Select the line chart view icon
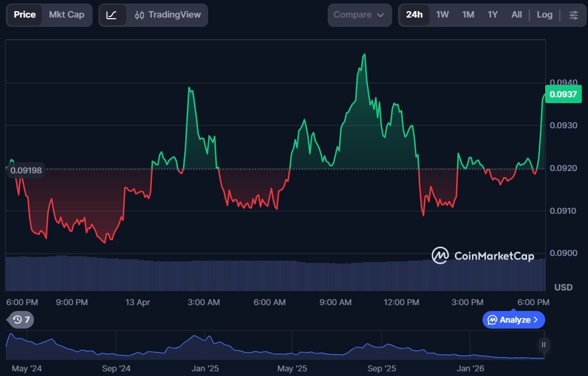Viewport: 588px width, 376px height. tap(111, 15)
